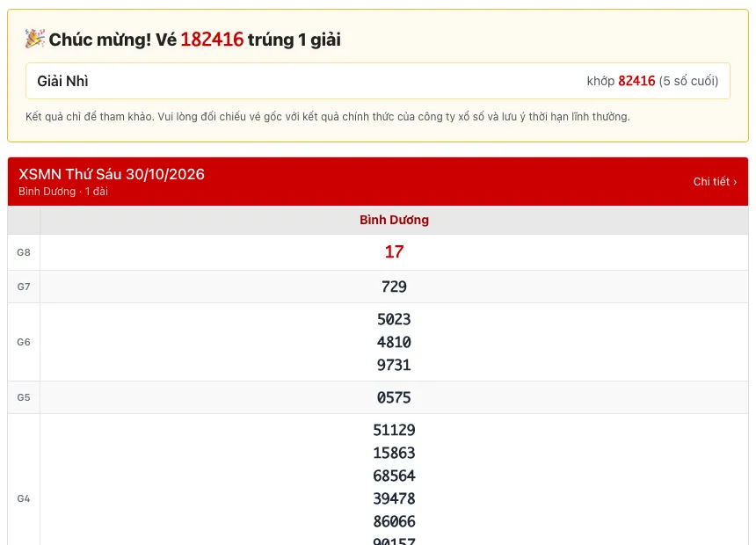756x545 pixels.
Task: Click the G4 number 15863
Action: (394, 453)
